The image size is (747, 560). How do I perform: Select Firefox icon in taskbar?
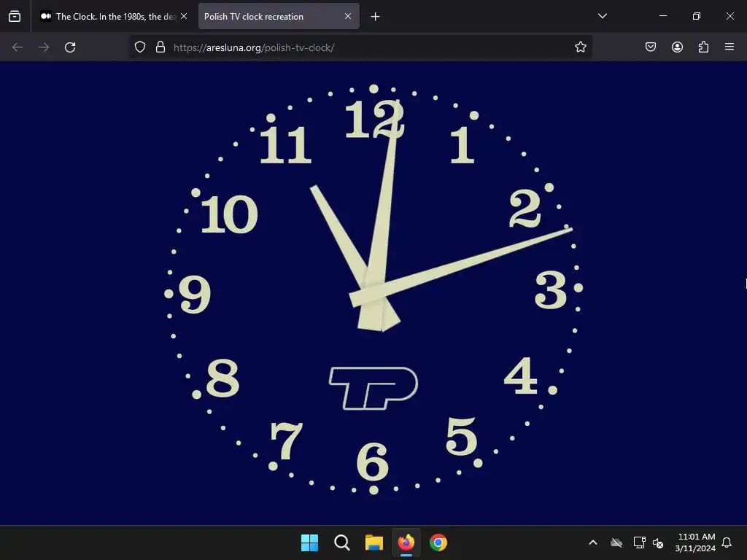pos(406,542)
